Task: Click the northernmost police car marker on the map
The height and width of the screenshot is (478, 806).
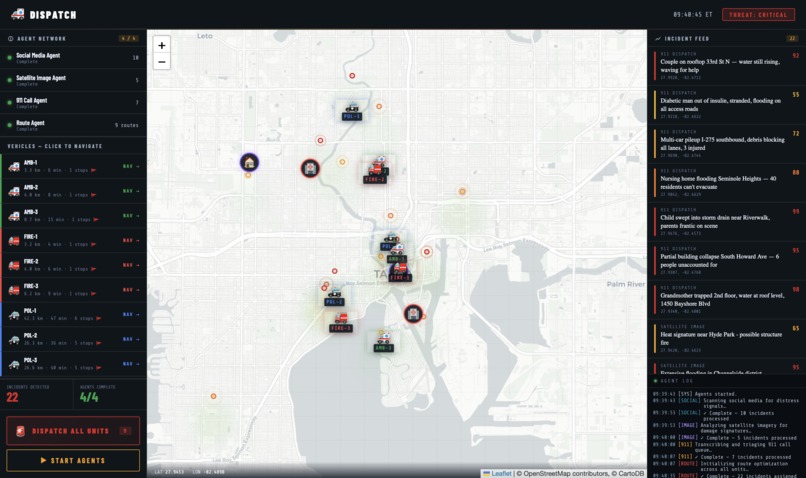Action: click(352, 112)
